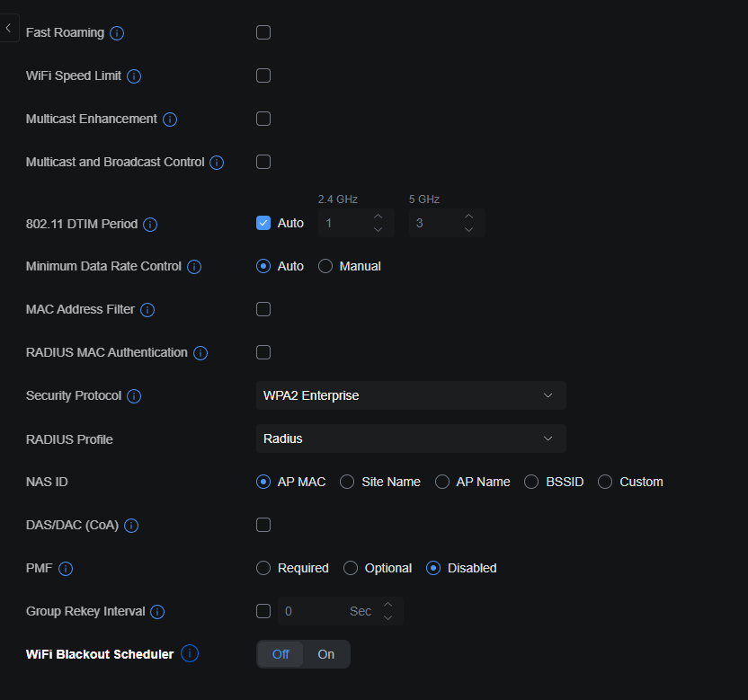This screenshot has width=748, height=700.
Task: Collapse the panel using the left chevron
Action: tap(8, 29)
